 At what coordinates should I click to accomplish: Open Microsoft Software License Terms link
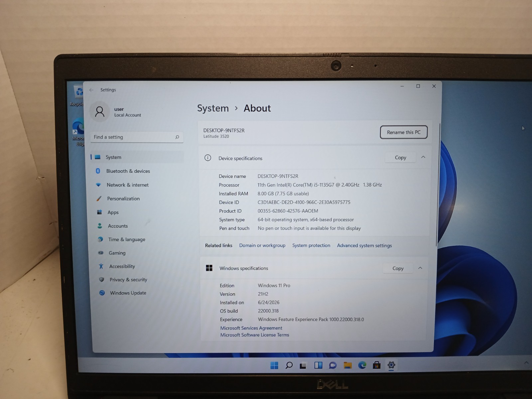pos(255,335)
